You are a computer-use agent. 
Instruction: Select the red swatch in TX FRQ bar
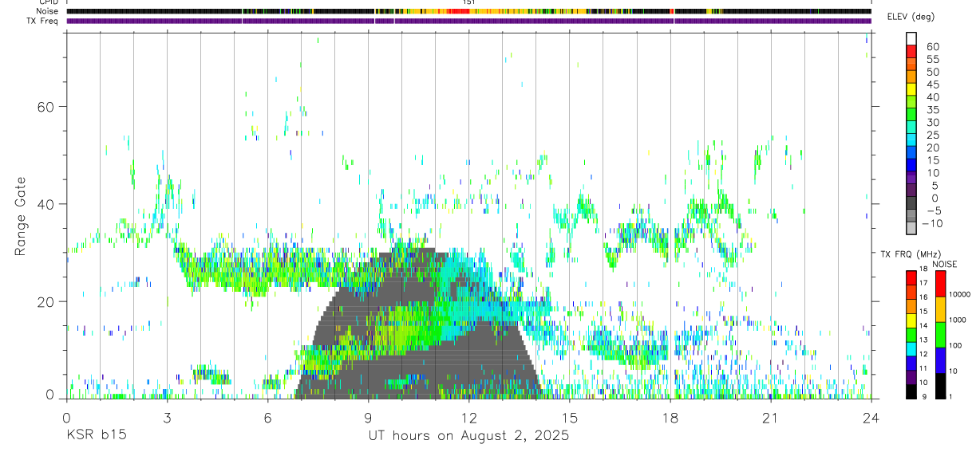point(911,277)
